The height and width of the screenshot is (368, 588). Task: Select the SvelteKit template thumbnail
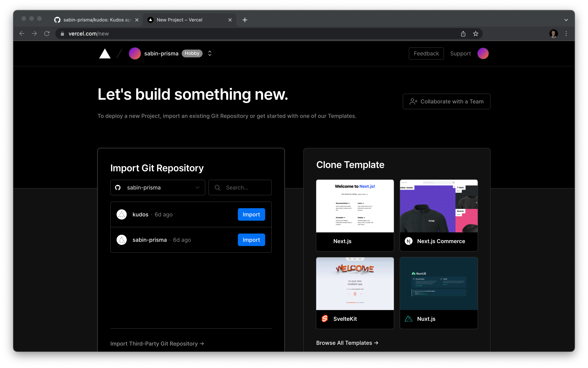click(x=355, y=284)
